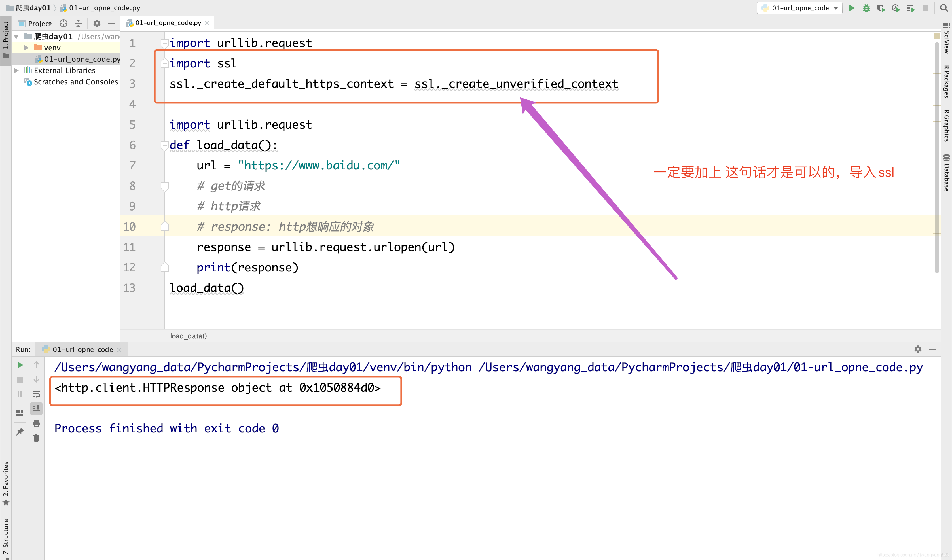Disable Scroll to End in the console
The width and height of the screenshot is (952, 560).
[36, 408]
